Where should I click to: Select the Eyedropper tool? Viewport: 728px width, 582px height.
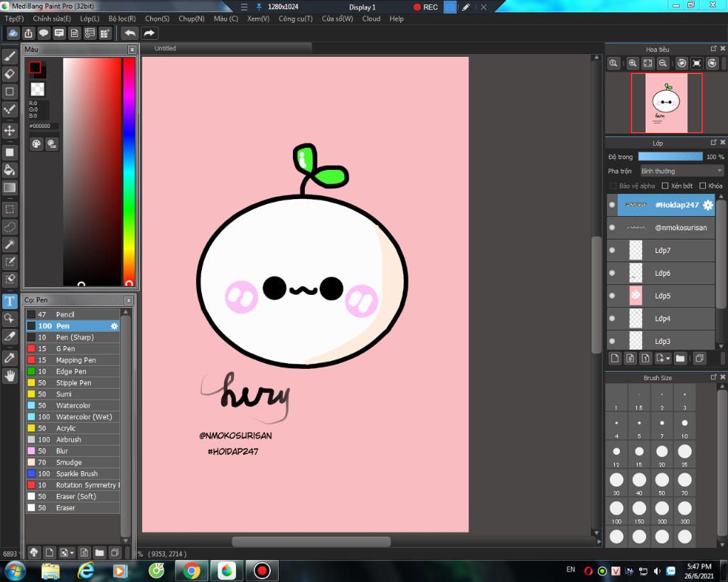coord(10,358)
